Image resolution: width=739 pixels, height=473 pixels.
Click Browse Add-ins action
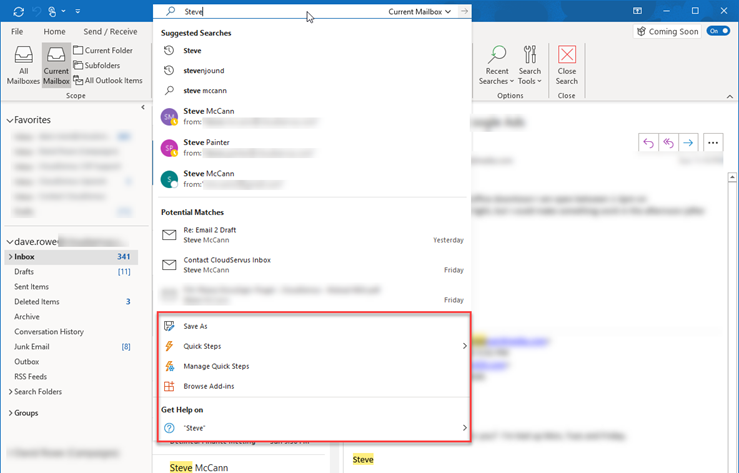[x=314, y=386]
